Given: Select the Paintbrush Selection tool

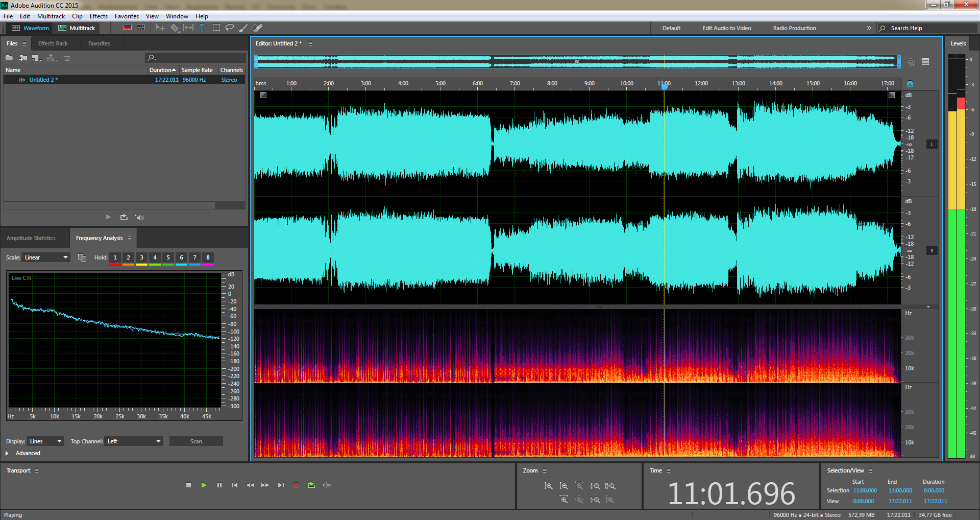Looking at the screenshot, I should point(243,28).
